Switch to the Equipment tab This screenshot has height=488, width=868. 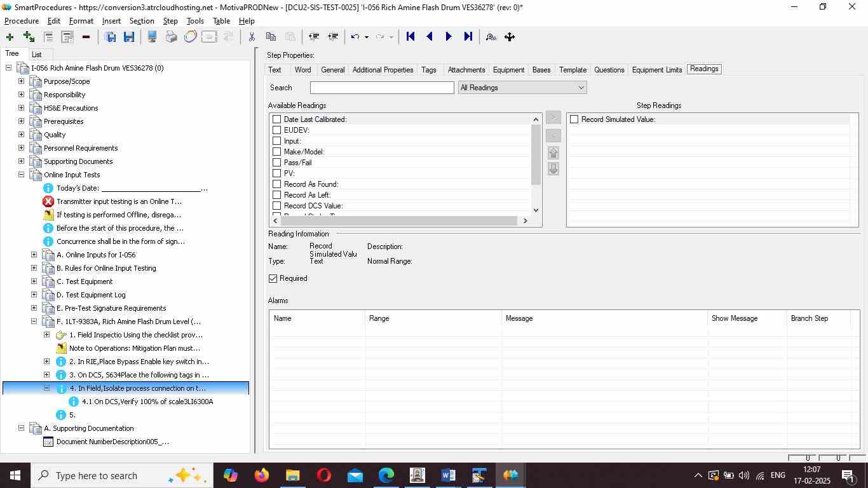(508, 70)
